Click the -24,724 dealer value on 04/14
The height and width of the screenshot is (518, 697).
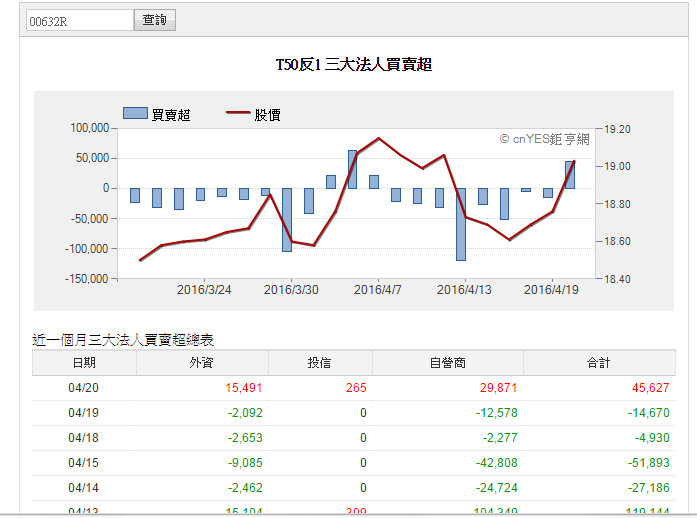pos(497,488)
